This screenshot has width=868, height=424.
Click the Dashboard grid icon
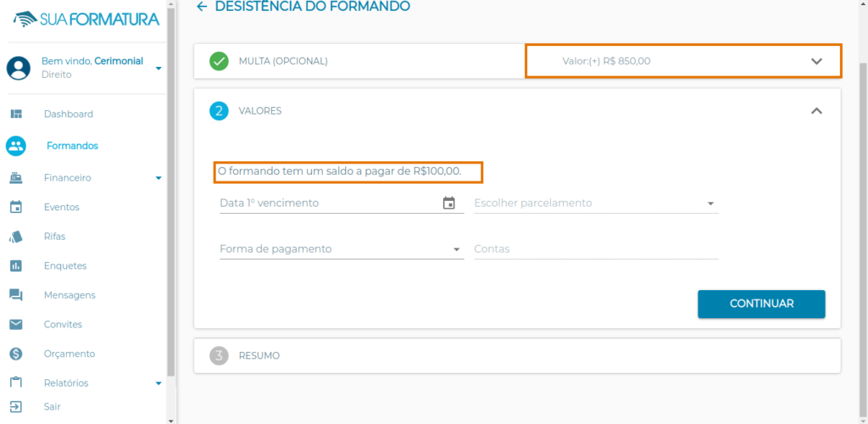[16, 114]
